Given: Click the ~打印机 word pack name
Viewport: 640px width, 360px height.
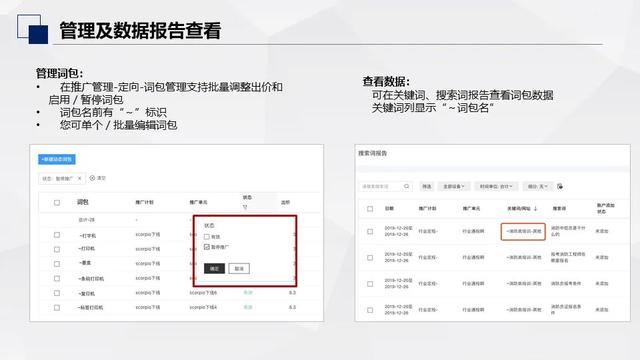Looking at the screenshot, I should tap(87, 249).
